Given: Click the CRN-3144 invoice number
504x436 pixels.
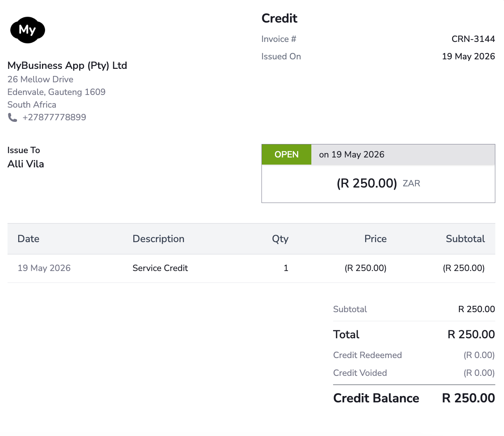Looking at the screenshot, I should pos(473,39).
